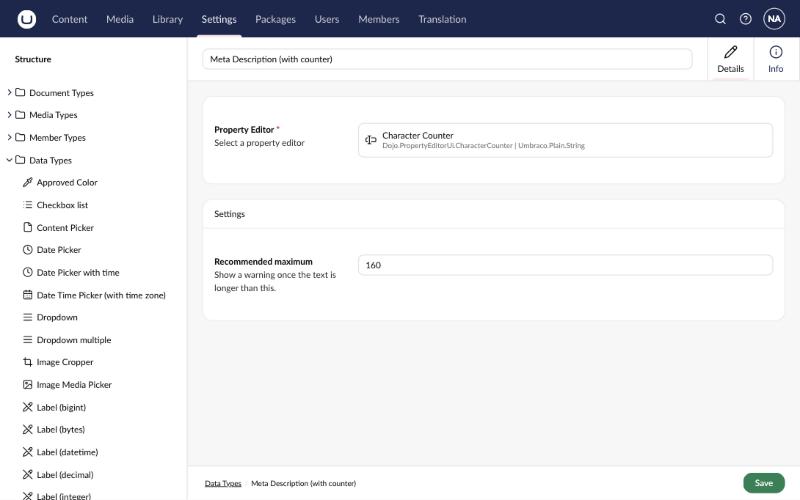Select Date Picker with time item

[78, 272]
